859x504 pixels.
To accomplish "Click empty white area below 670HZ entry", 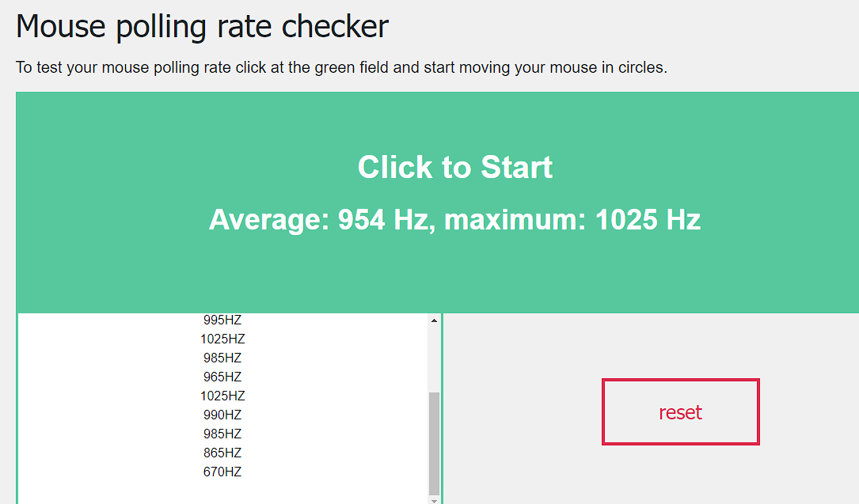I will 222,491.
